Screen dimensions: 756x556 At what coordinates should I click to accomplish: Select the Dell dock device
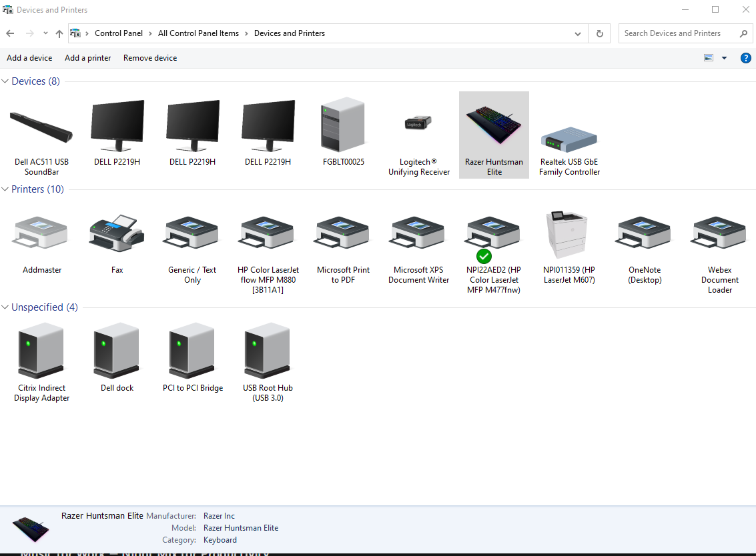117,357
